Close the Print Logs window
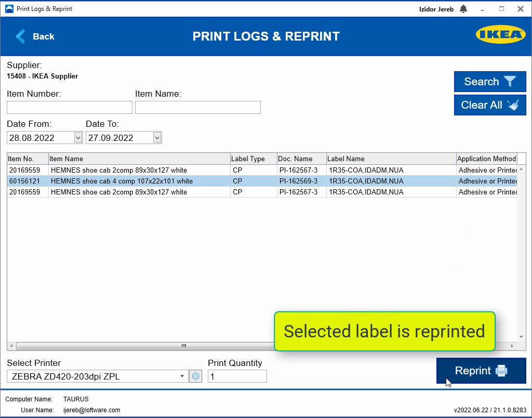Image resolution: width=532 pixels, height=418 pixels. (521, 9)
